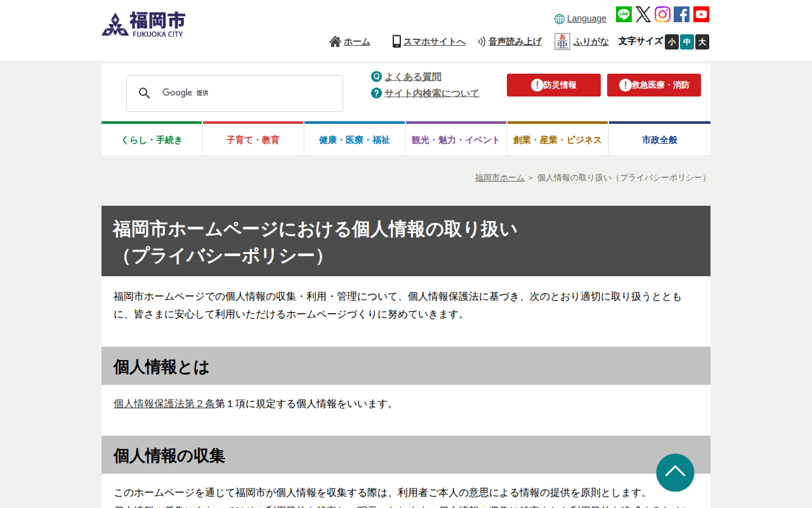Open 観光・魅力・イベント menu tab
This screenshot has width=812, height=508.
456,139
